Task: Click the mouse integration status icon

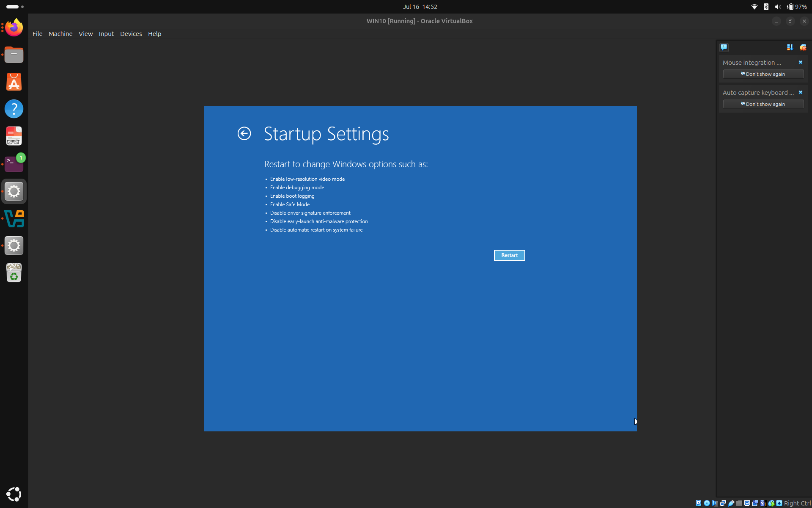Action: [x=771, y=503]
